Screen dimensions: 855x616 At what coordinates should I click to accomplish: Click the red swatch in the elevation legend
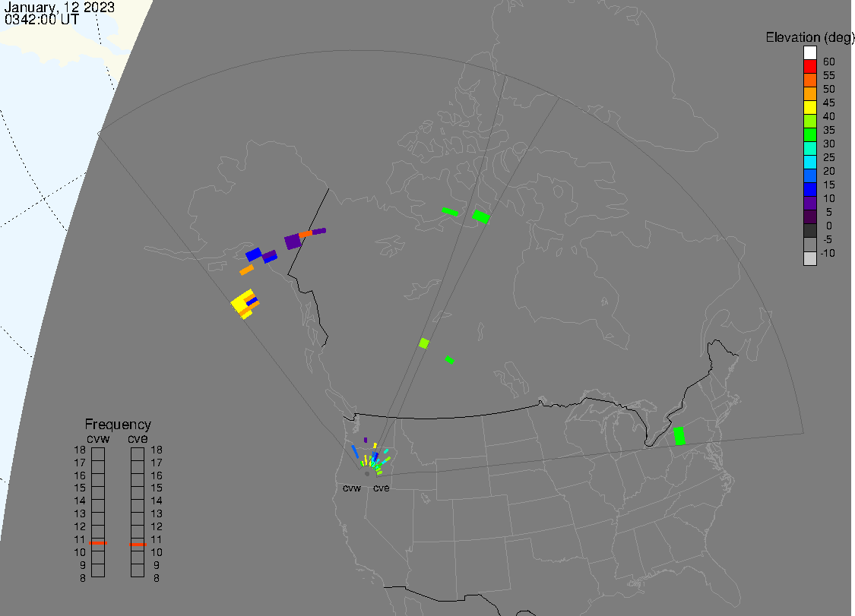click(809, 67)
